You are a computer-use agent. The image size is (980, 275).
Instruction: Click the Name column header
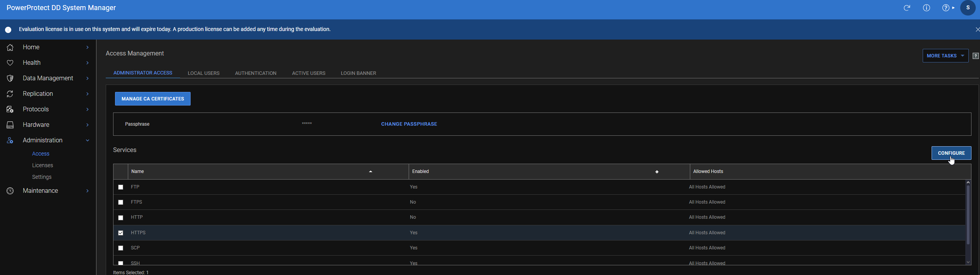[x=268, y=171]
